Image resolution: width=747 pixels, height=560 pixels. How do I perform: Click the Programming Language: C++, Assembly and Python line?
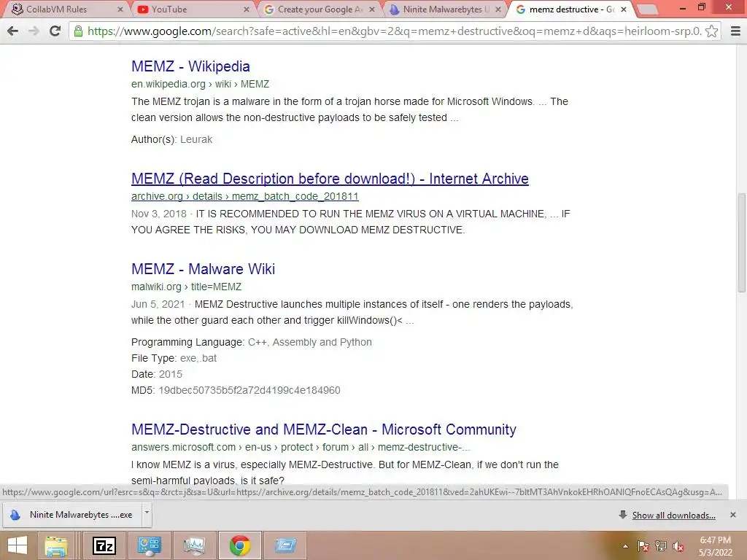pos(252,343)
